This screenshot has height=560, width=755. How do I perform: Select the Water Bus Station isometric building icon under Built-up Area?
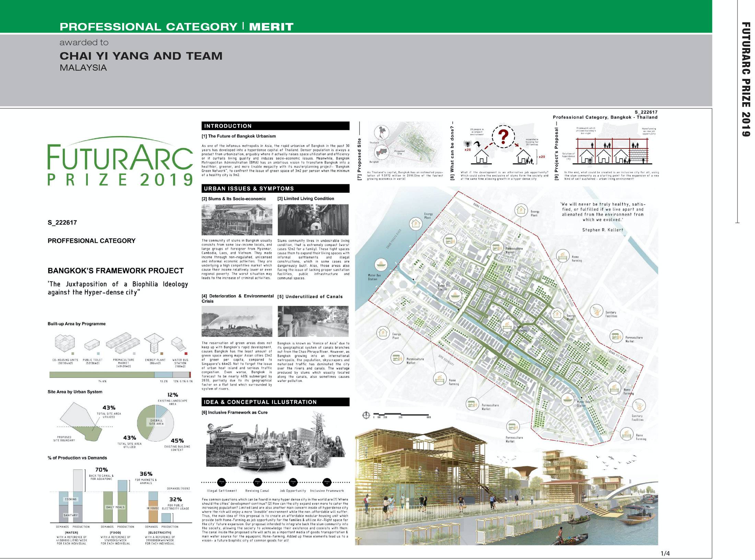179,344
